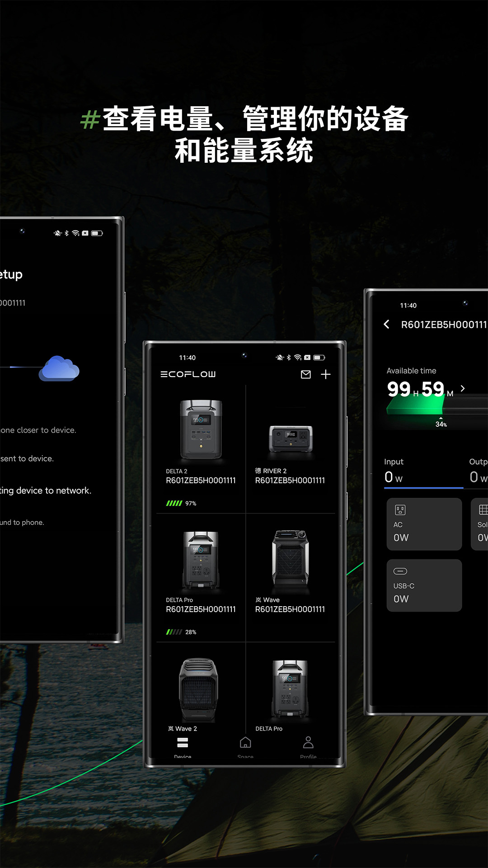488x868 pixels.
Task: Tap the AC 0W input card
Action: pyautogui.click(x=424, y=524)
